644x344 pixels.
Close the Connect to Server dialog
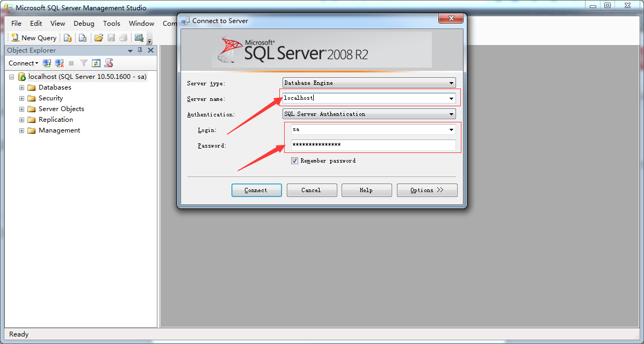451,18
